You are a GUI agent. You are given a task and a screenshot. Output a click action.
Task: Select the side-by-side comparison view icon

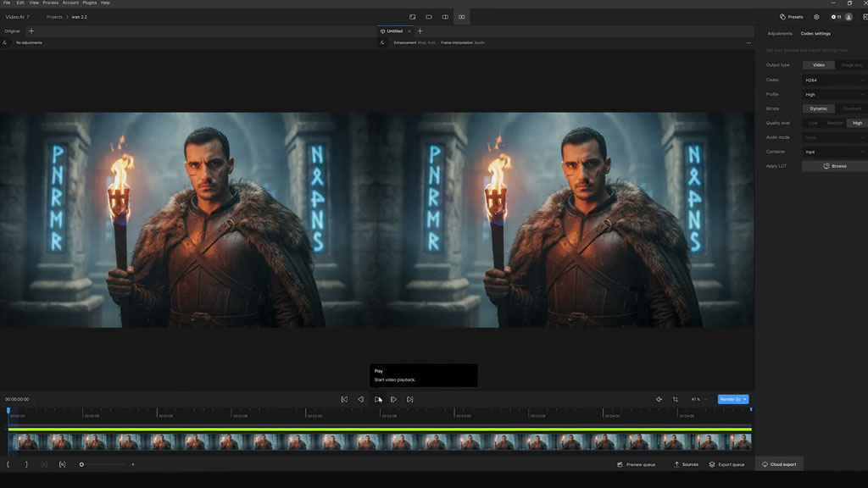tap(462, 17)
